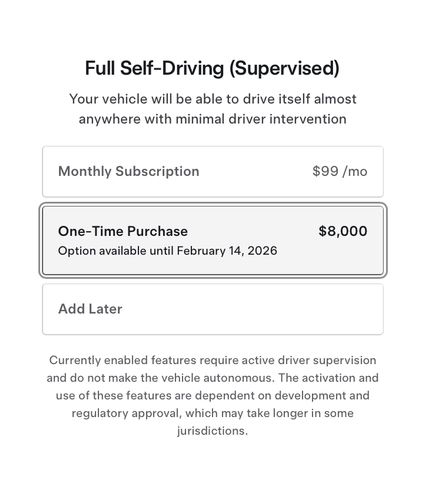Click the "Option available until" note
425x500 pixels.
click(x=167, y=251)
